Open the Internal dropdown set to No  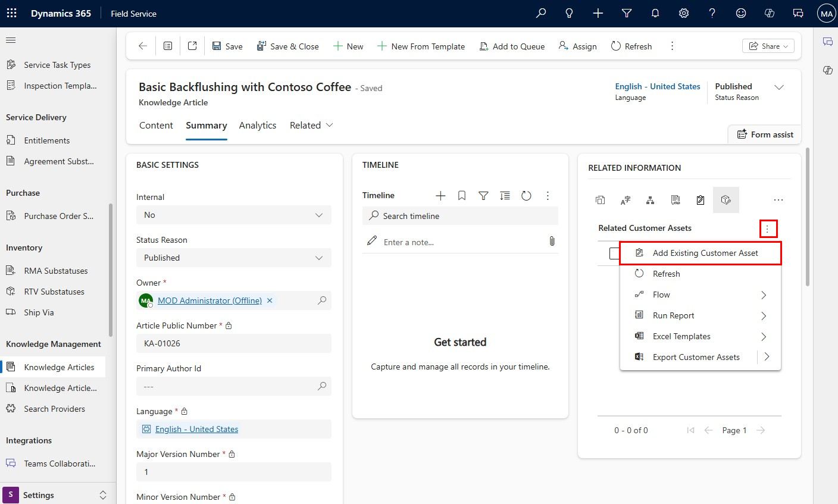(233, 215)
